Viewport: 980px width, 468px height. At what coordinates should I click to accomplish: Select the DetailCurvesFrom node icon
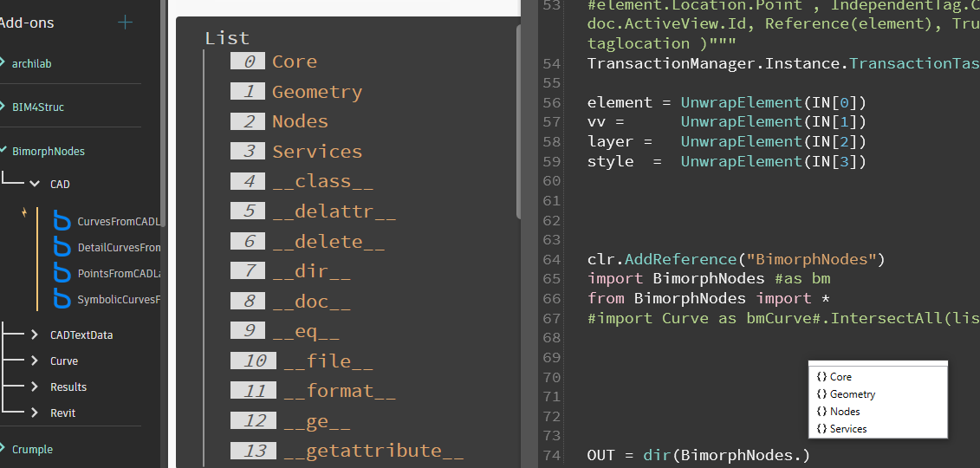(62, 248)
